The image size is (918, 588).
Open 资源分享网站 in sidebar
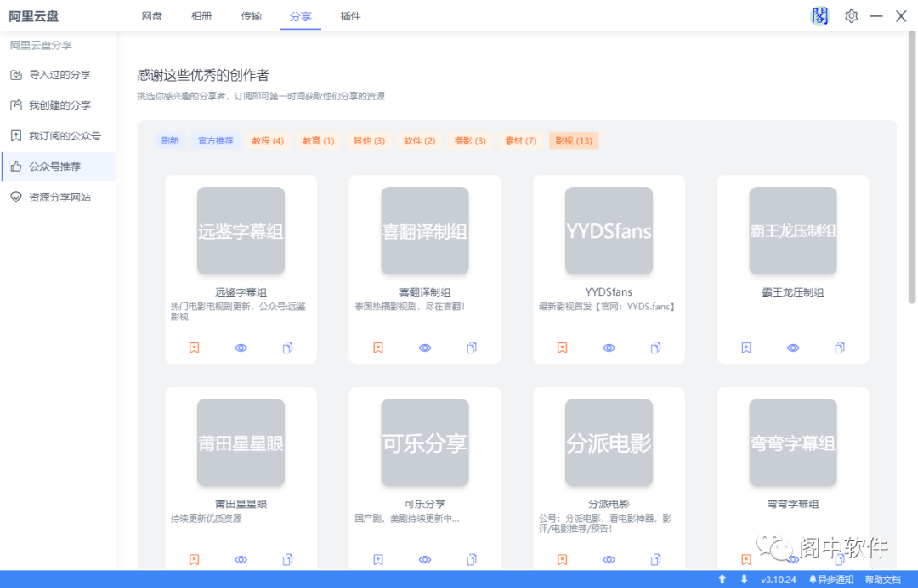click(58, 197)
